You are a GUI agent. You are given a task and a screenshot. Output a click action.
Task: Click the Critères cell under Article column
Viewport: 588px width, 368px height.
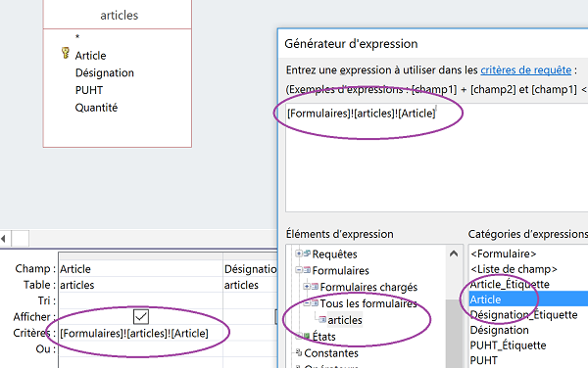point(140,333)
